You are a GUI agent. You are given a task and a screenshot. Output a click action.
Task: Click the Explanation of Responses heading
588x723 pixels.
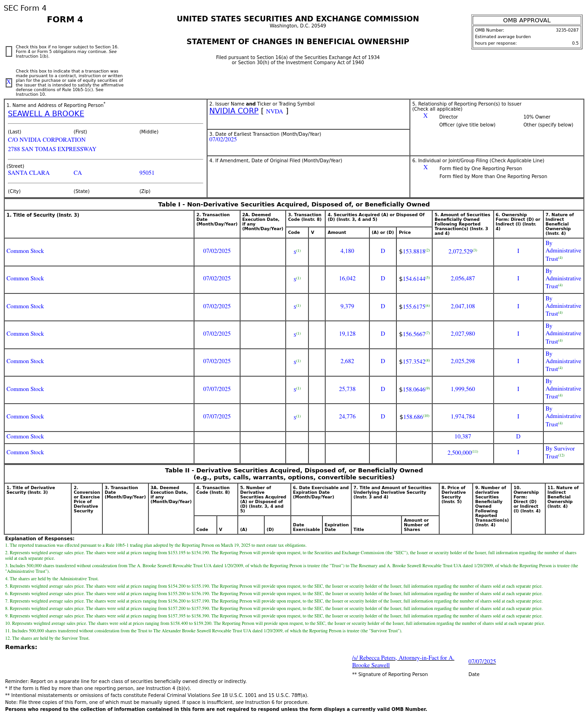pyautogui.click(x=40, y=539)
